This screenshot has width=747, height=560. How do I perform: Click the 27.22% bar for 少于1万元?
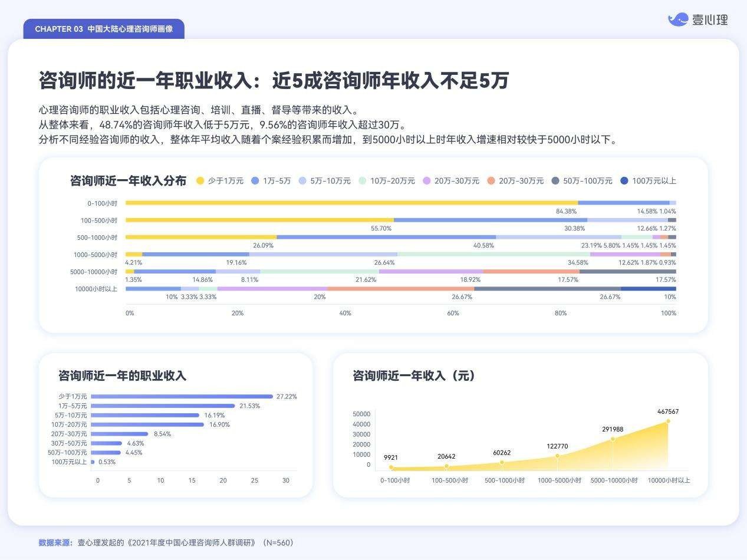182,397
